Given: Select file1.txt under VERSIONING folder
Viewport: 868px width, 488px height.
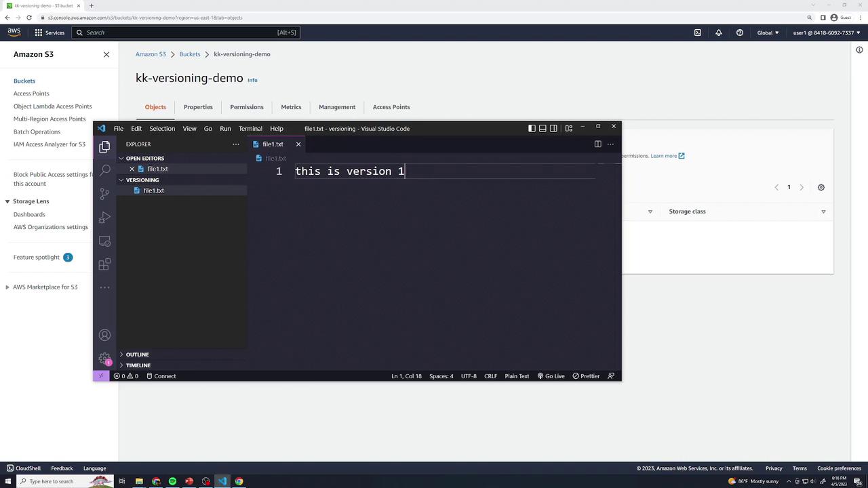Looking at the screenshot, I should (x=154, y=190).
